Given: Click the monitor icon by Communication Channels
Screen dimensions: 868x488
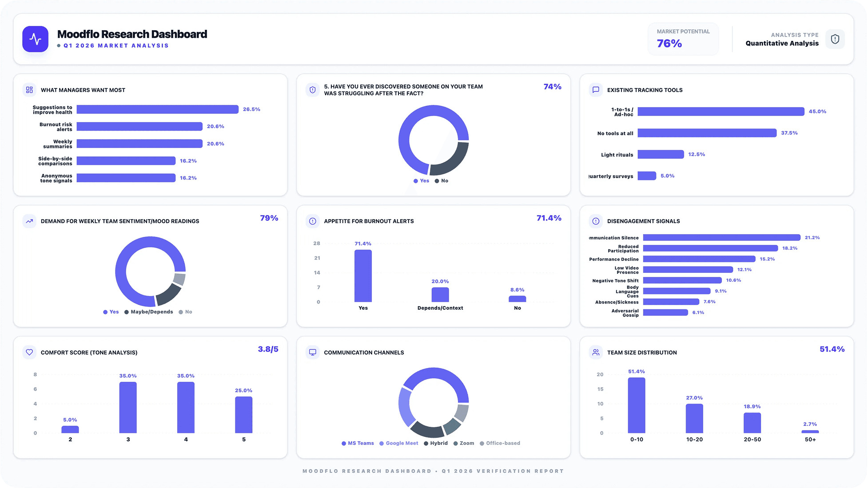Looking at the screenshot, I should point(312,352).
